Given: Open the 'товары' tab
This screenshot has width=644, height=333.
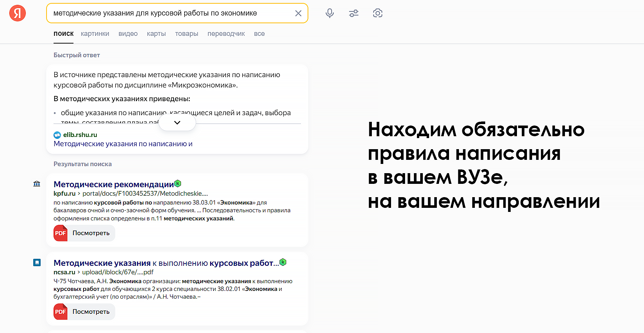Looking at the screenshot, I should [186, 34].
